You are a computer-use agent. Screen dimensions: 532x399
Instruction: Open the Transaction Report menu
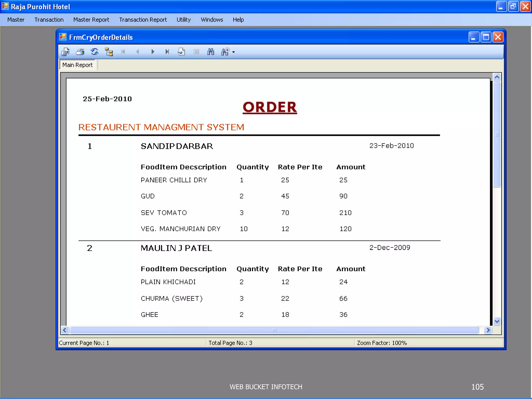143,20
